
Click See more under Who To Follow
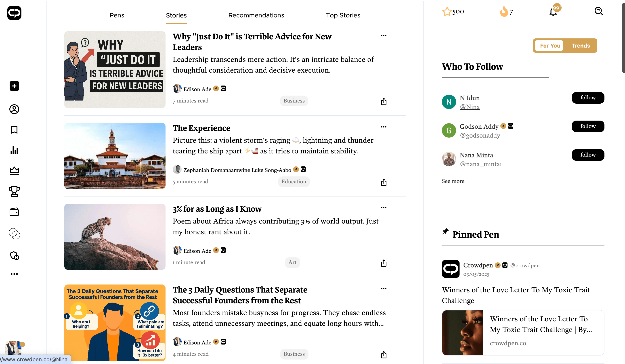453,181
